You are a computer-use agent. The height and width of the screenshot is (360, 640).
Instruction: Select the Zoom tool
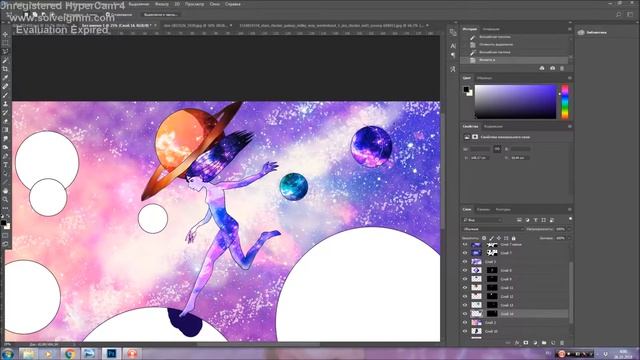tap(5, 199)
